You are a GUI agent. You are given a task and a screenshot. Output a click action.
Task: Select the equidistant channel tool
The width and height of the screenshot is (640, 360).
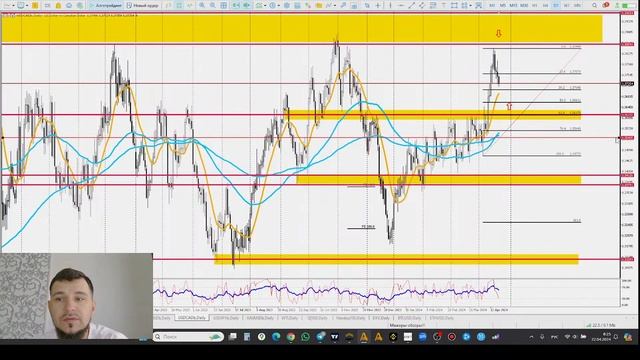click(x=421, y=6)
